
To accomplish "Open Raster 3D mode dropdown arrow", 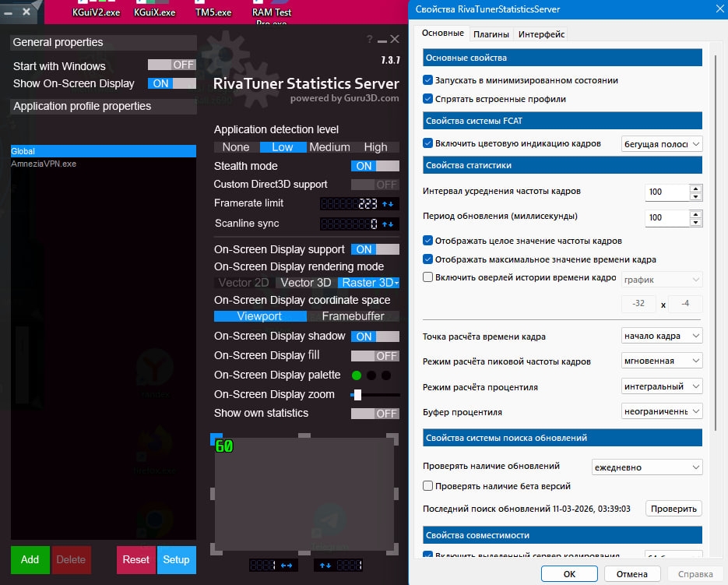I will point(396,283).
